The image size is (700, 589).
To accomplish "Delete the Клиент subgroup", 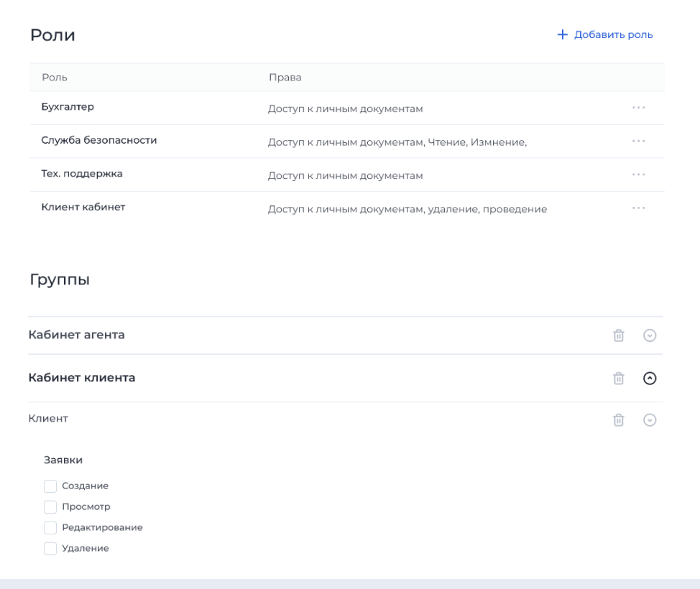I will coord(618,419).
